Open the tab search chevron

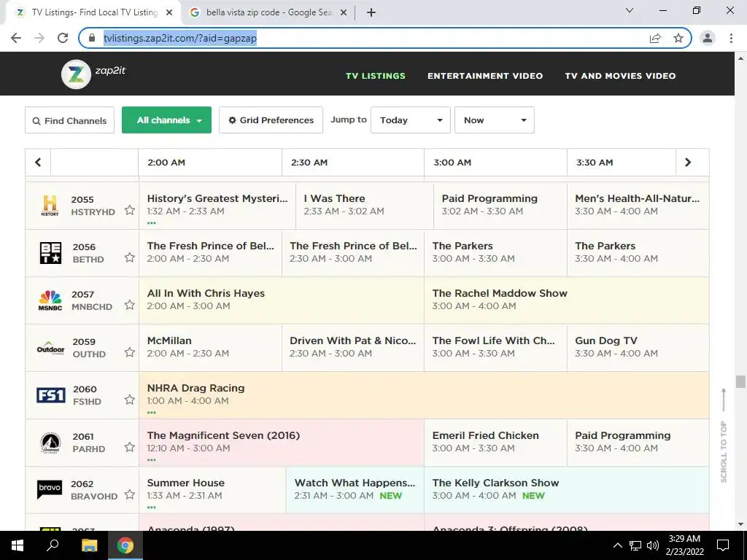tap(630, 10)
